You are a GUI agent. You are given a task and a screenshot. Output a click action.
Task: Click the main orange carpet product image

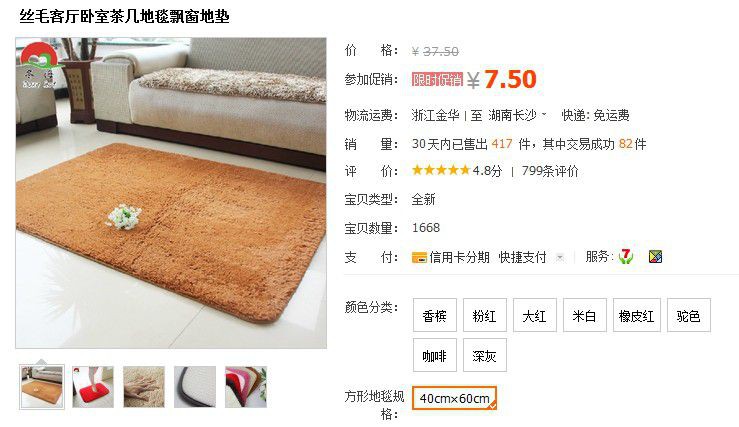[171, 193]
